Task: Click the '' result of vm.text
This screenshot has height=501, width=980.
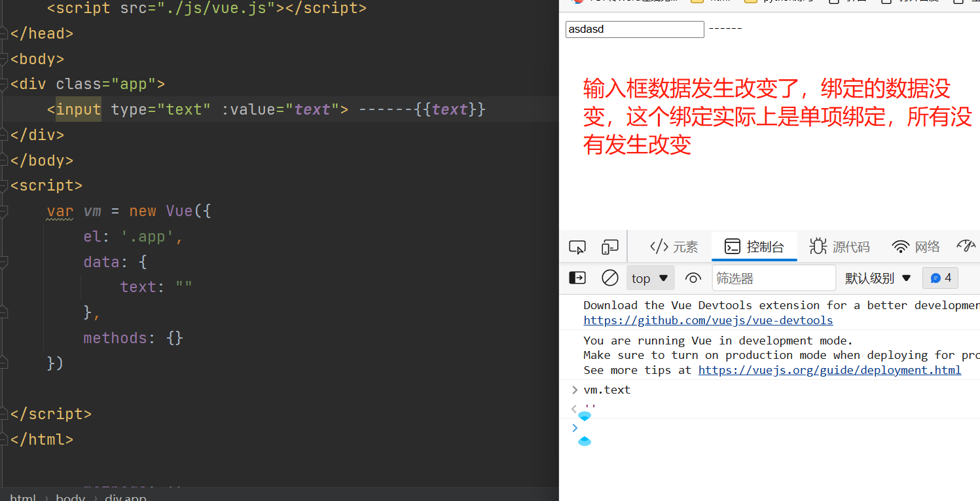Action: pos(590,408)
